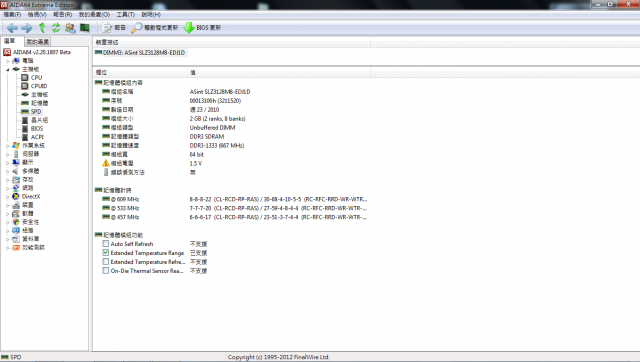
Task: Collapse the Motherboard tree node arrow
Action: tap(7, 69)
